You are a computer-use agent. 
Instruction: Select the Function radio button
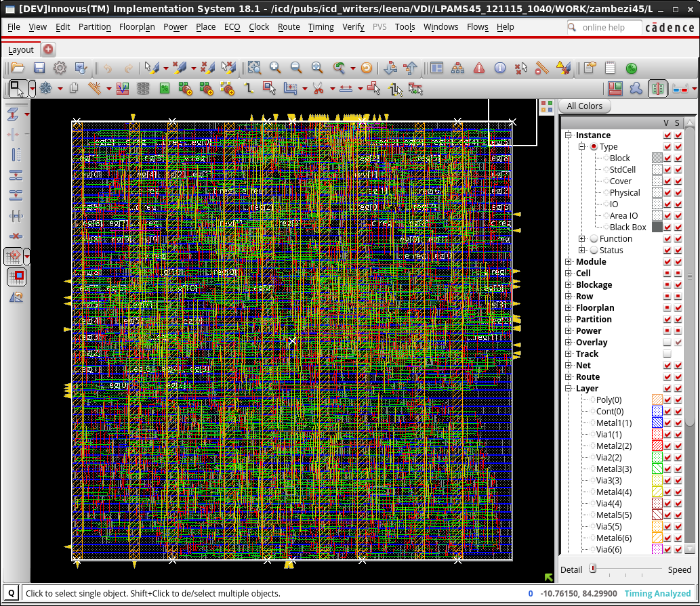pos(594,239)
